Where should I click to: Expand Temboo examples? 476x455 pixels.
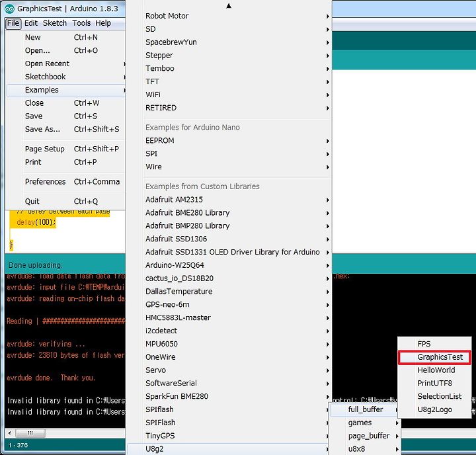229,68
